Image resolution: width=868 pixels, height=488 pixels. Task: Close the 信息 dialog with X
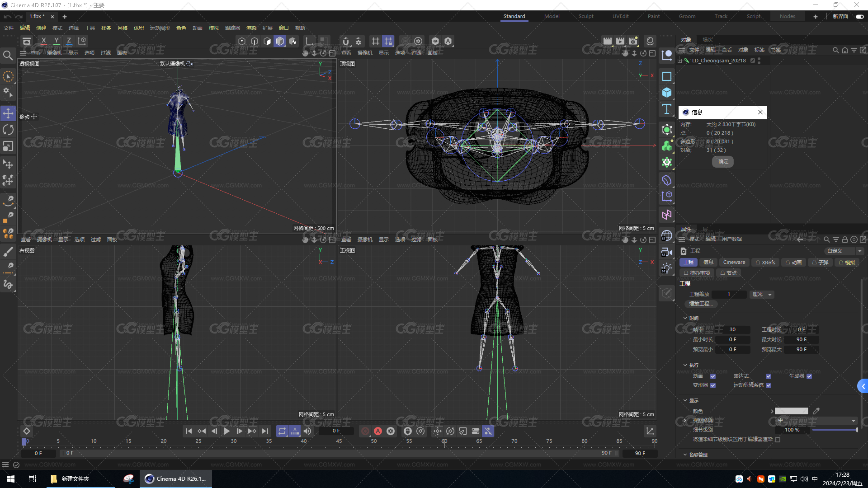pos(760,112)
